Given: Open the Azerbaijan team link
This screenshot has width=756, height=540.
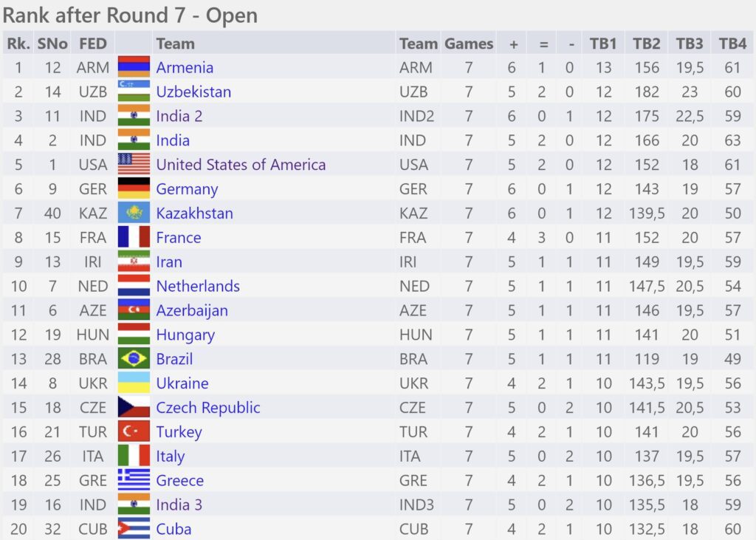Looking at the screenshot, I should (x=192, y=310).
